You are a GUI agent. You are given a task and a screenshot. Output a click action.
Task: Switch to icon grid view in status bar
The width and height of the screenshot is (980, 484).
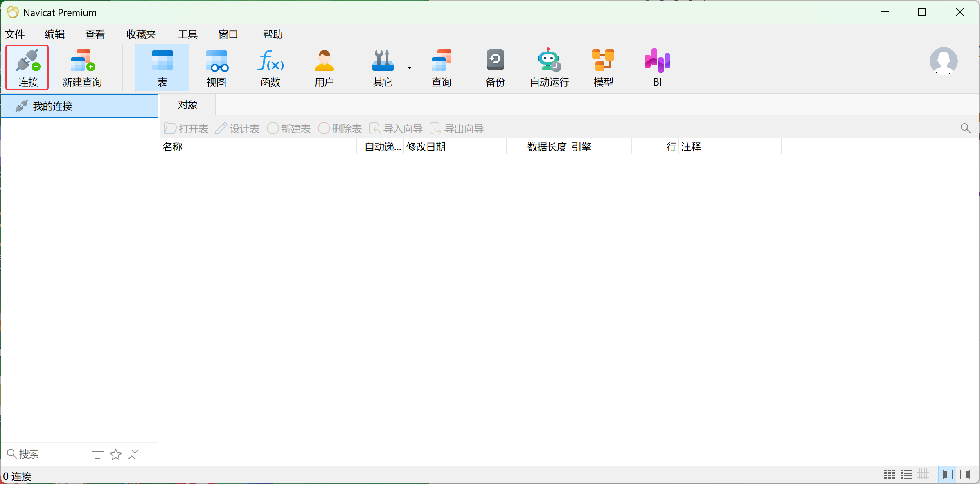pyautogui.click(x=890, y=474)
